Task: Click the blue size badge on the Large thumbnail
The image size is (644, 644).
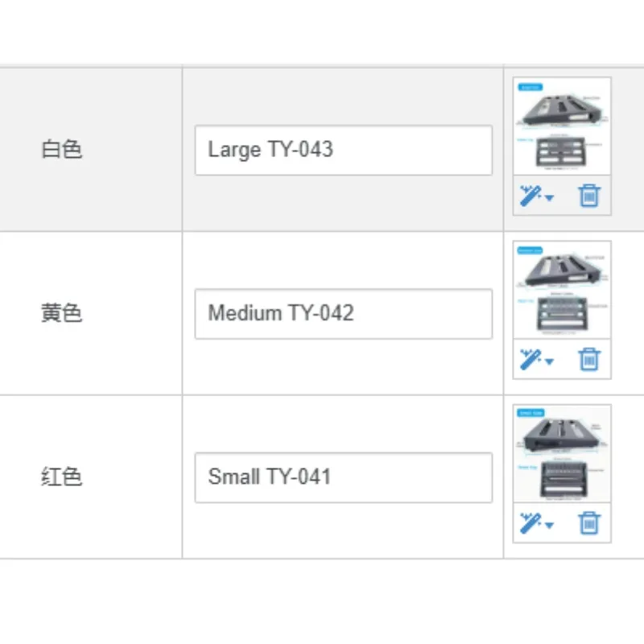Action: coord(530,87)
